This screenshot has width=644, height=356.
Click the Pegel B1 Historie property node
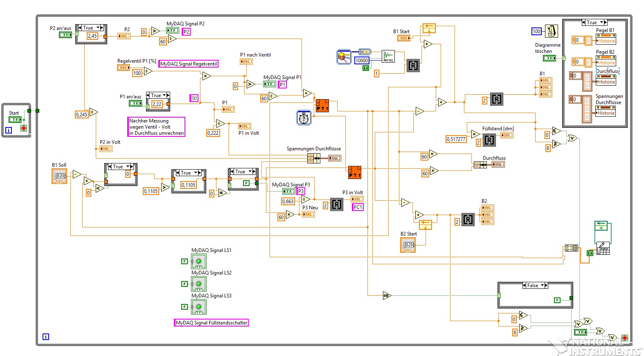[x=606, y=41]
